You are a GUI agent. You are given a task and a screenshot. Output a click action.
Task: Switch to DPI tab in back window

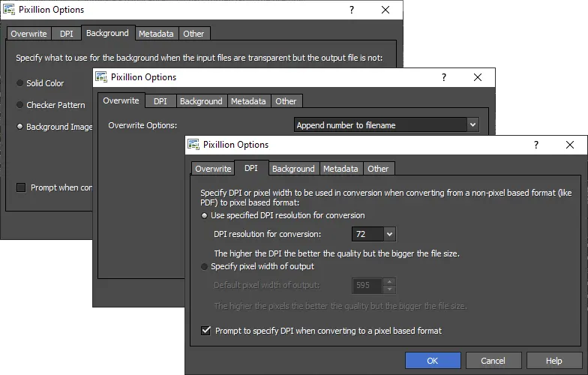coord(67,34)
